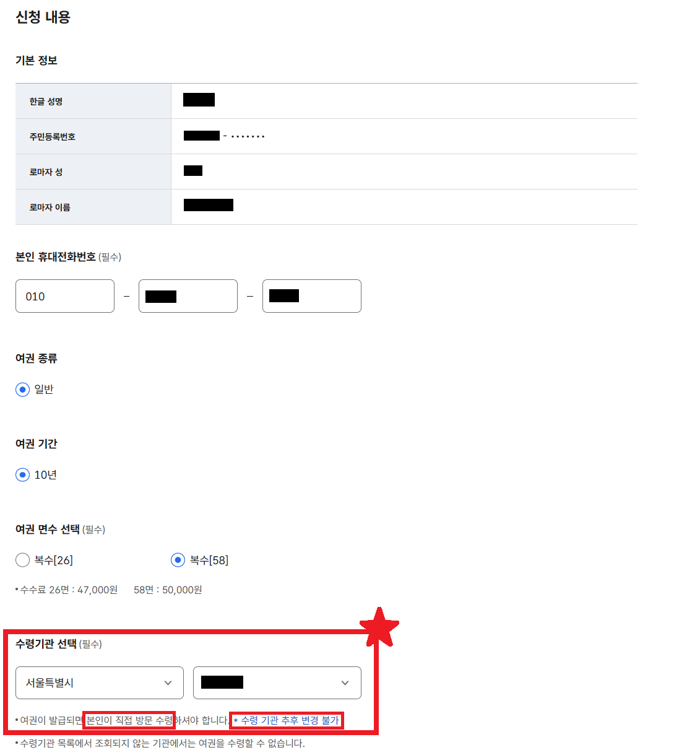Click the 여권 면수 선택 section label
The image size is (700, 750).
click(x=48, y=529)
